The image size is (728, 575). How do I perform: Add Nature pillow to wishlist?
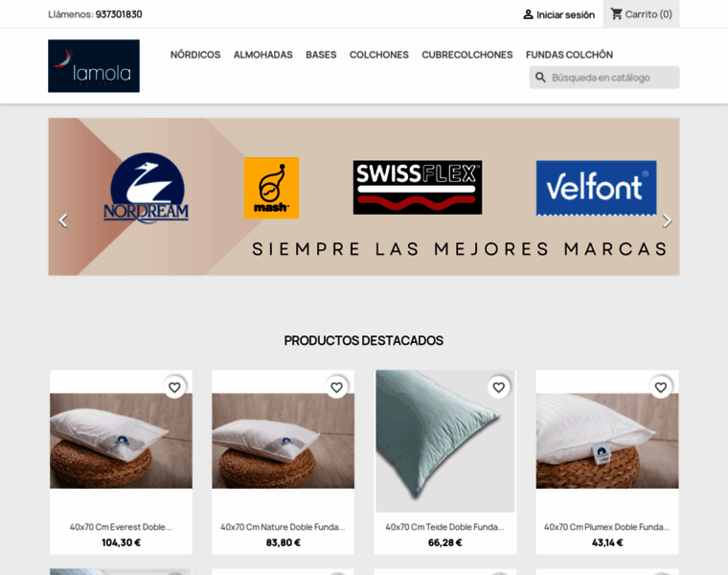click(x=336, y=387)
